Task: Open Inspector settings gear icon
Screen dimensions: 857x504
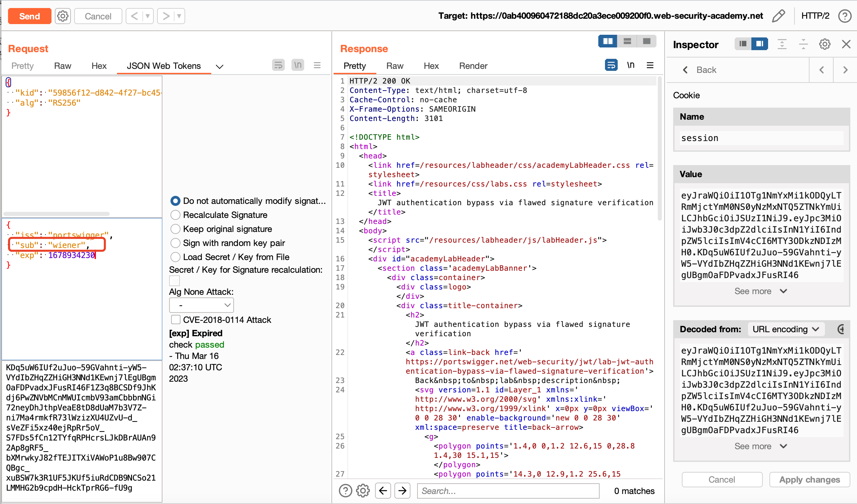Action: 824,44
